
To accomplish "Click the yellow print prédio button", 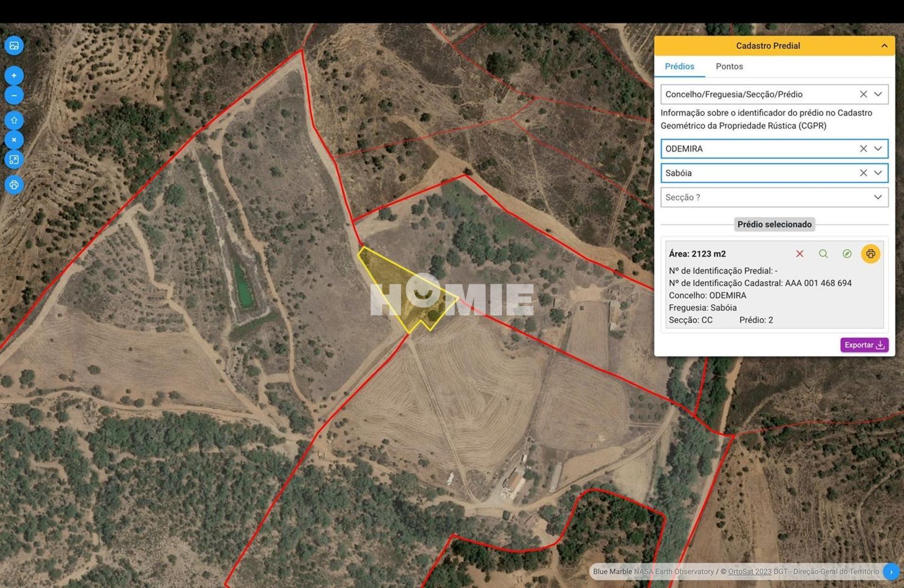I will point(870,254).
